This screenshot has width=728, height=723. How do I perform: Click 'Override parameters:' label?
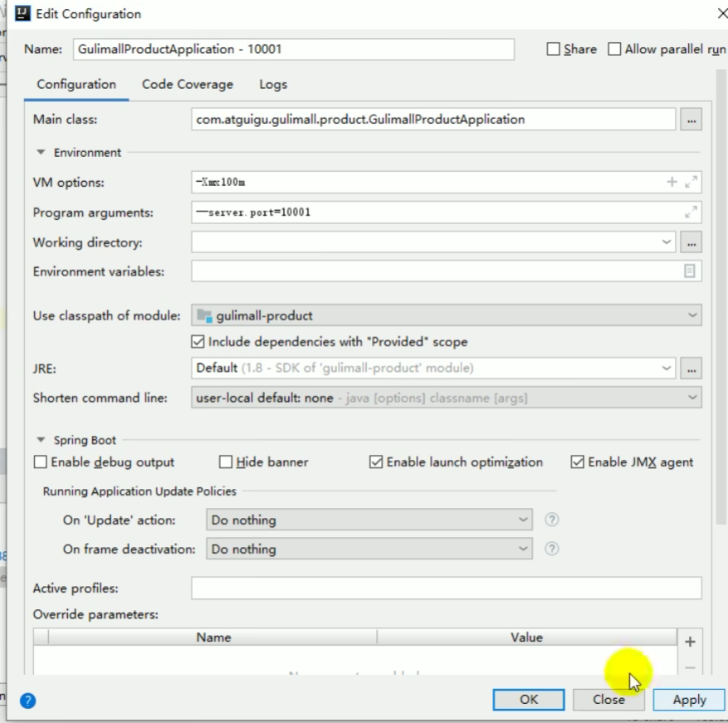(95, 614)
